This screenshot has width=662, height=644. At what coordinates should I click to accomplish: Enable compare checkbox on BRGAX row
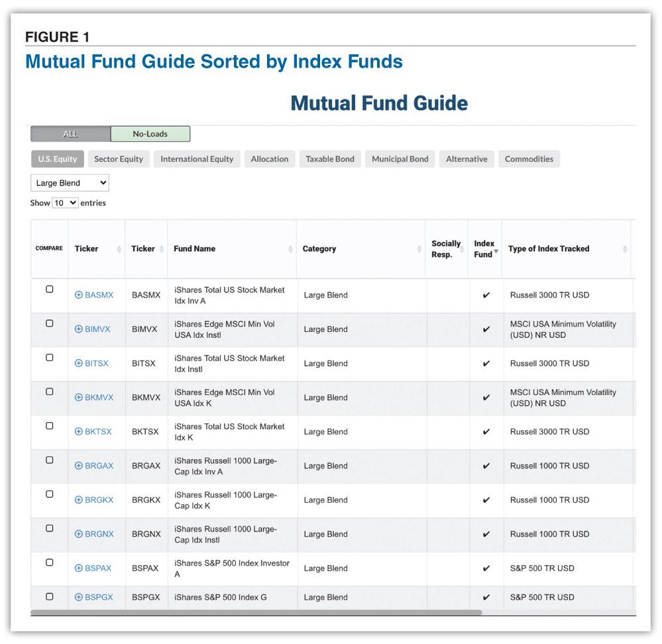(49, 460)
